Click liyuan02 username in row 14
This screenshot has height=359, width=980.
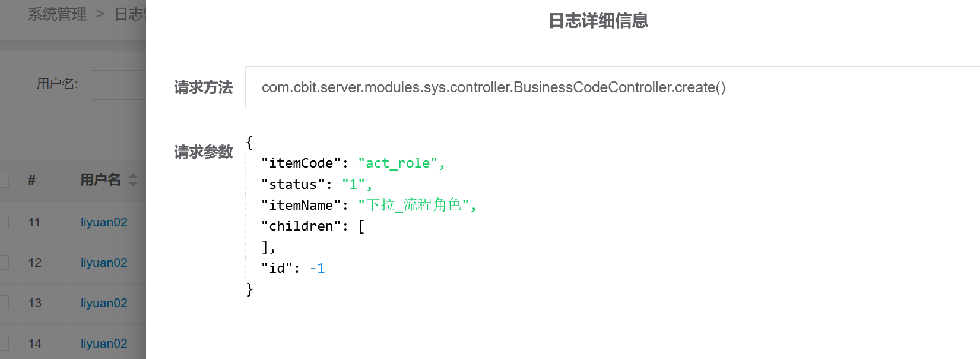tap(104, 344)
